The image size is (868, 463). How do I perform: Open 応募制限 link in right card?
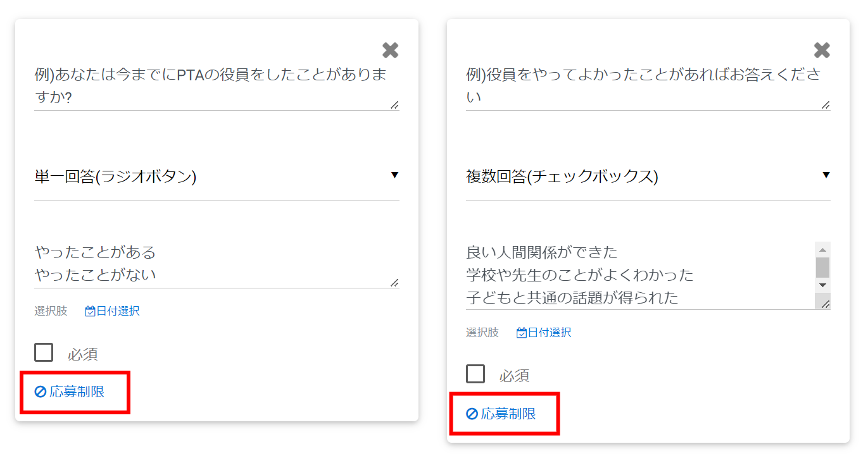[x=508, y=414]
